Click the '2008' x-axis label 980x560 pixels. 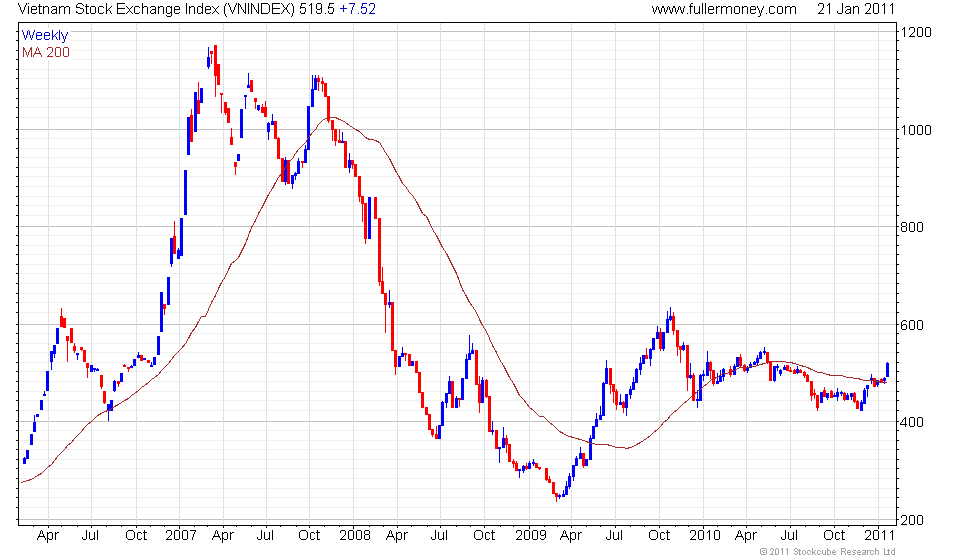pos(354,536)
